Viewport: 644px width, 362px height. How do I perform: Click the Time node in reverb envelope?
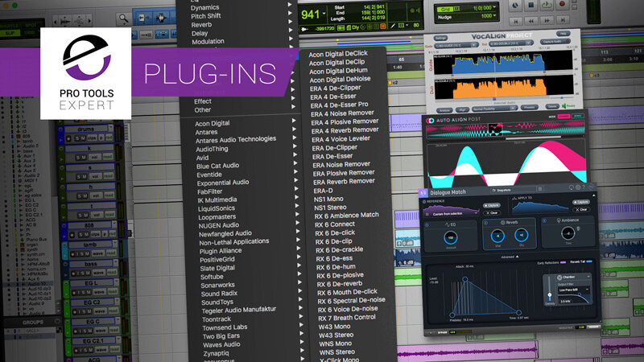tap(518, 313)
